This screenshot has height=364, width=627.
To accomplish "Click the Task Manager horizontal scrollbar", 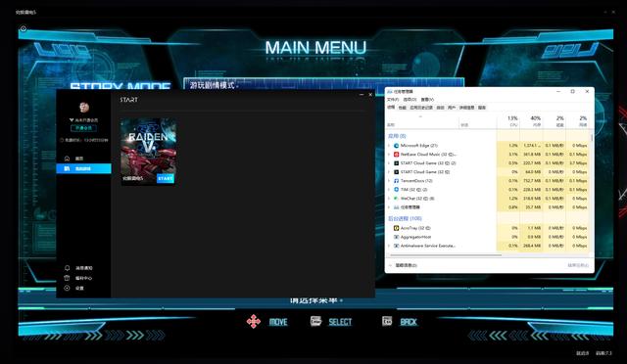I will click(x=446, y=255).
